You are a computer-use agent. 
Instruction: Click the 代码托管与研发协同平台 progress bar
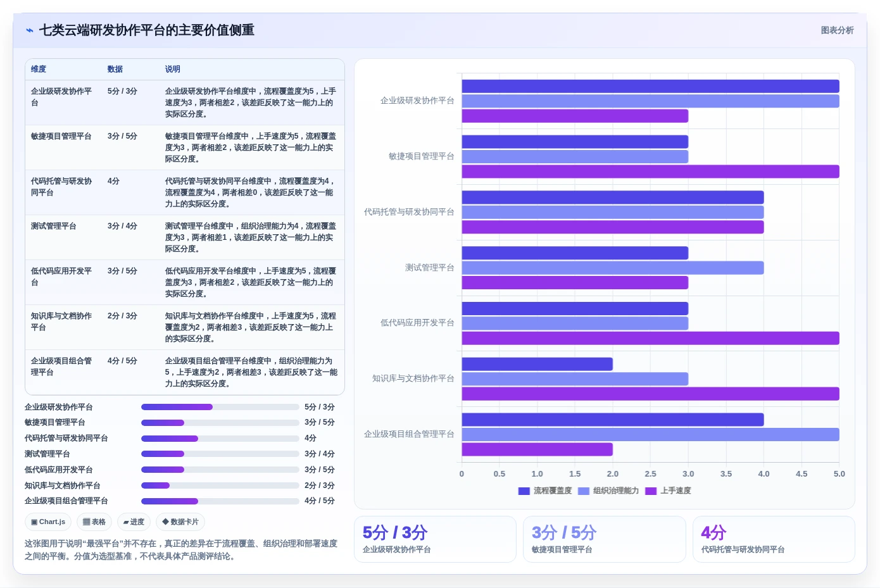pyautogui.click(x=220, y=439)
